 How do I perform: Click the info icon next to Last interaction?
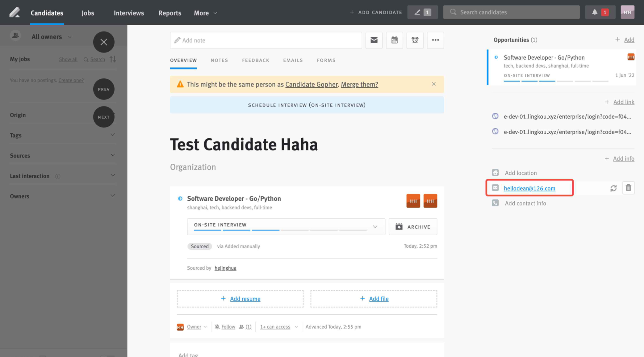coord(57,176)
